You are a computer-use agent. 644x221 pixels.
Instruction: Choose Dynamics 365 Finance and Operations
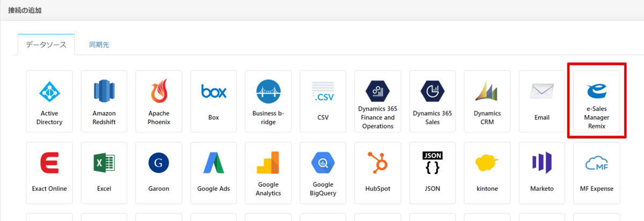[x=377, y=102]
